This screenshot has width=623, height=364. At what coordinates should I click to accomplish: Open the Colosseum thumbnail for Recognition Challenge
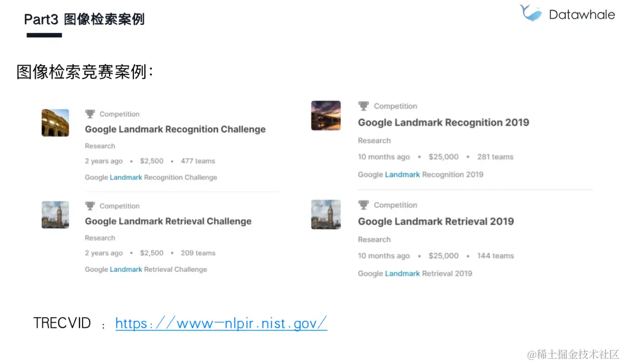click(x=55, y=123)
